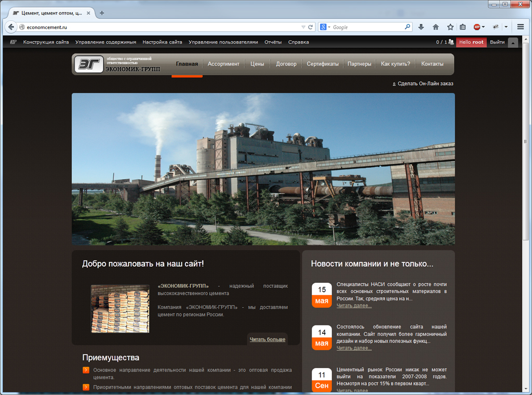Open the bookmarks list icon

coord(462,27)
